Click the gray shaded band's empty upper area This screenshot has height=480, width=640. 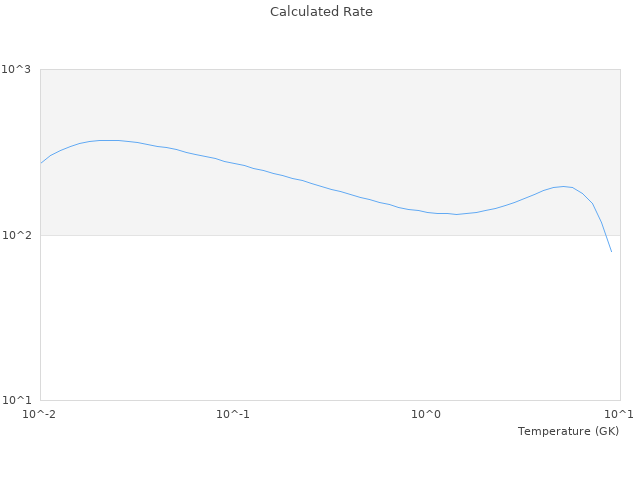[330, 100]
